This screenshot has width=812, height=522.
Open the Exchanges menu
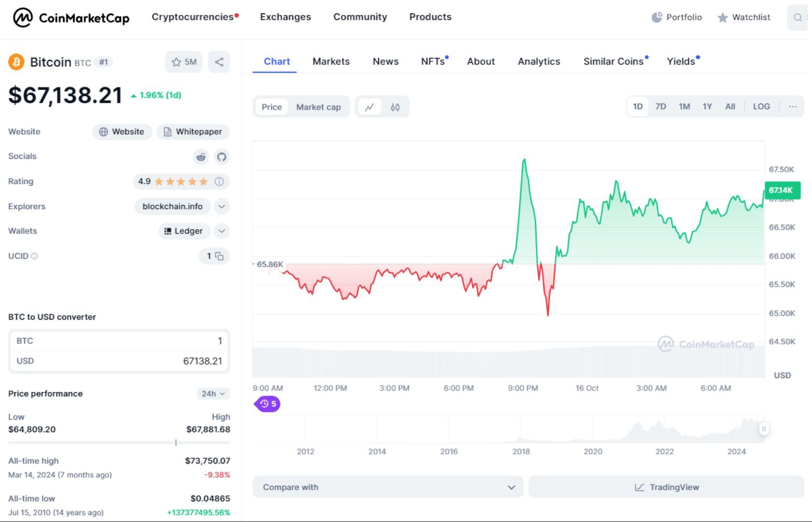285,17
